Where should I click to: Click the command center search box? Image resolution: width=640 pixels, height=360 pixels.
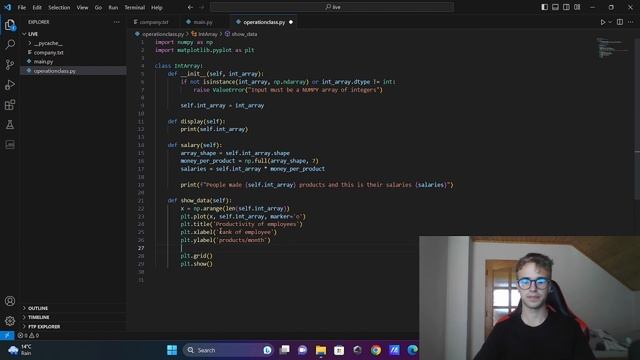(331, 7)
